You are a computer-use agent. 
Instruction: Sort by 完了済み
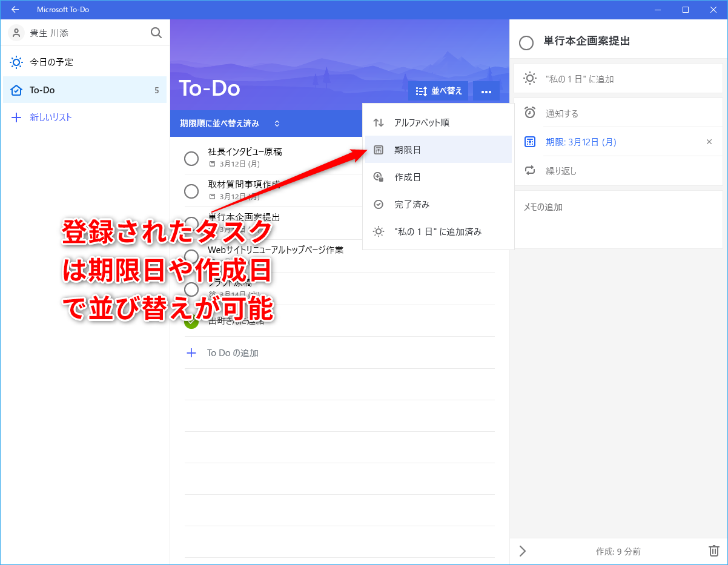[438, 204]
